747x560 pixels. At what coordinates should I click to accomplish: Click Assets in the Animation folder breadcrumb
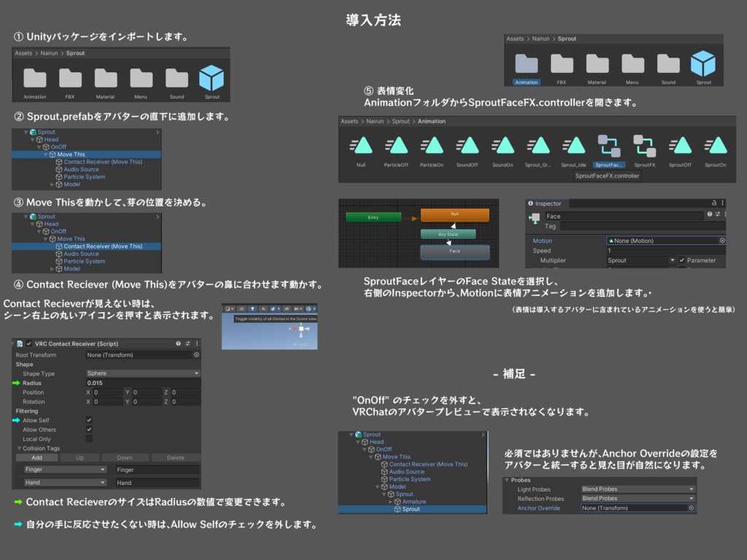tap(349, 122)
